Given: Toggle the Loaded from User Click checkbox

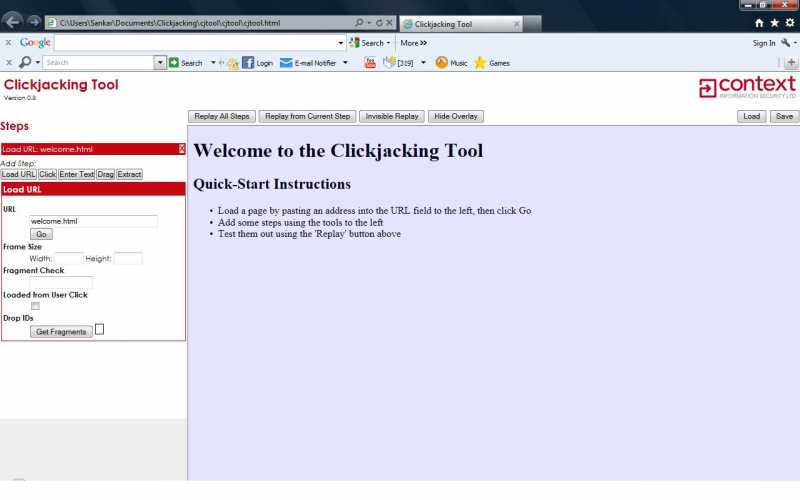Looking at the screenshot, I should click(35, 306).
